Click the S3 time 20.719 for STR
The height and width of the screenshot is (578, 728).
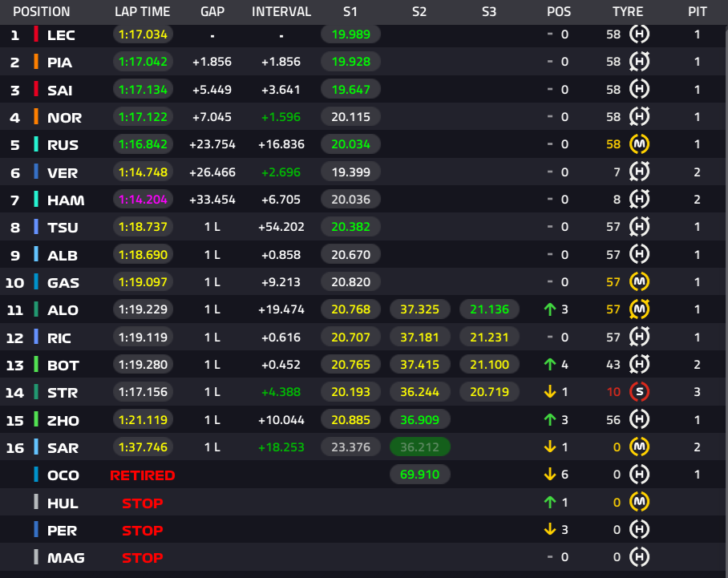(489, 392)
